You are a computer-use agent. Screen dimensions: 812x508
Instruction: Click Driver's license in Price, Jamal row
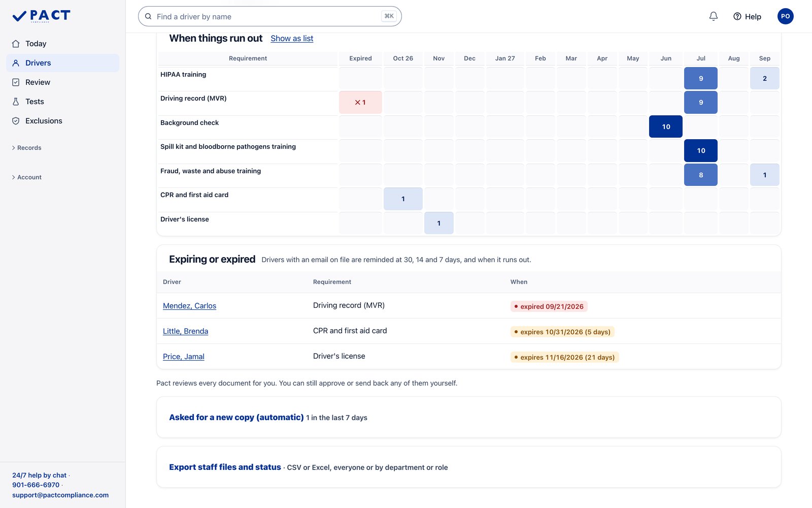click(339, 356)
